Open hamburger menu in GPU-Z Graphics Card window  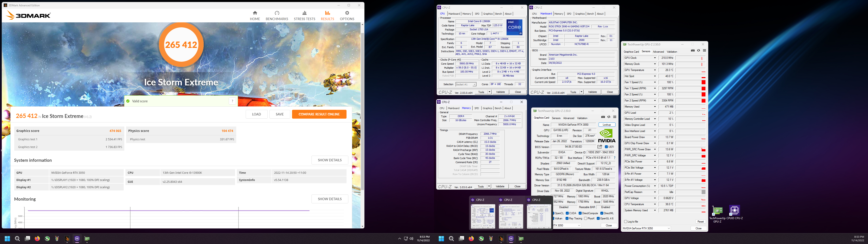click(615, 117)
